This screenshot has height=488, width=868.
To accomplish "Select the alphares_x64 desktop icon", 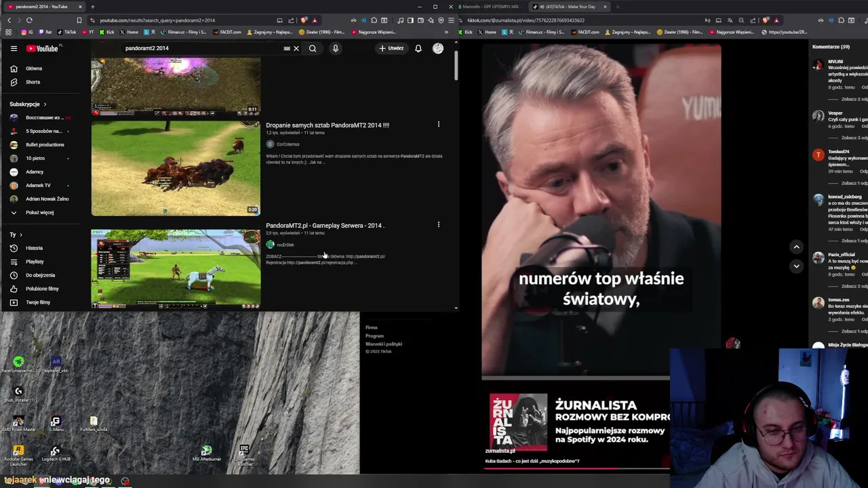I will click(x=56, y=365).
